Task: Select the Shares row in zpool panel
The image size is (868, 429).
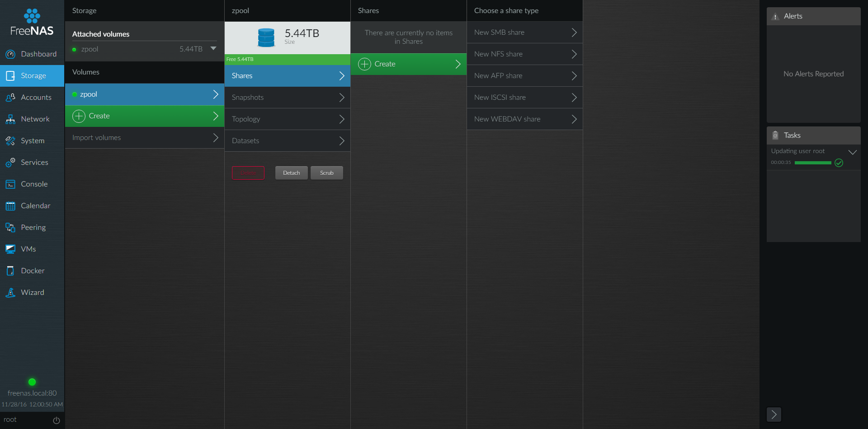Action: pyautogui.click(x=288, y=76)
